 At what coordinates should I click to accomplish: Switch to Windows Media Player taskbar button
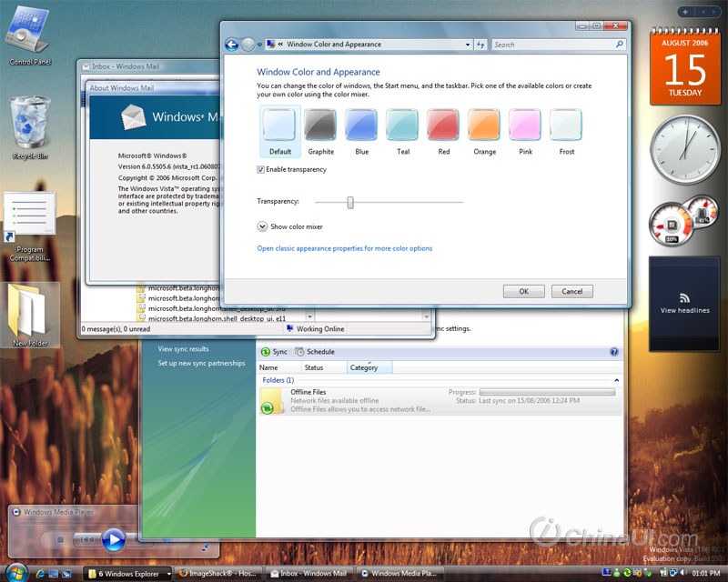[399, 574]
